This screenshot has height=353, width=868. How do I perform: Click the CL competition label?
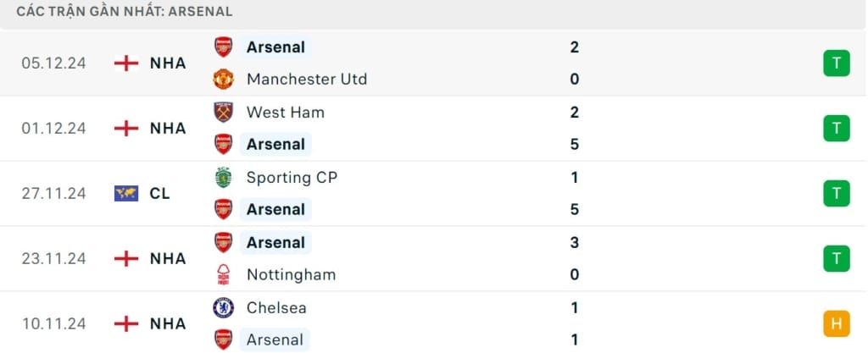pyautogui.click(x=160, y=193)
